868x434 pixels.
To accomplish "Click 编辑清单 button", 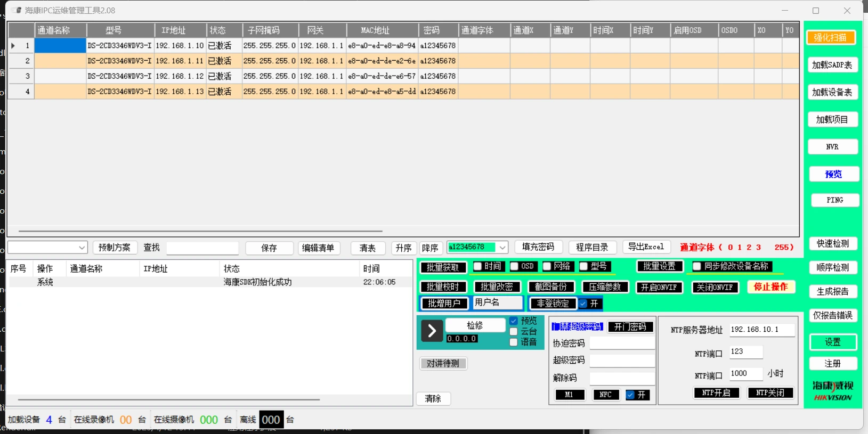I will click(x=318, y=248).
